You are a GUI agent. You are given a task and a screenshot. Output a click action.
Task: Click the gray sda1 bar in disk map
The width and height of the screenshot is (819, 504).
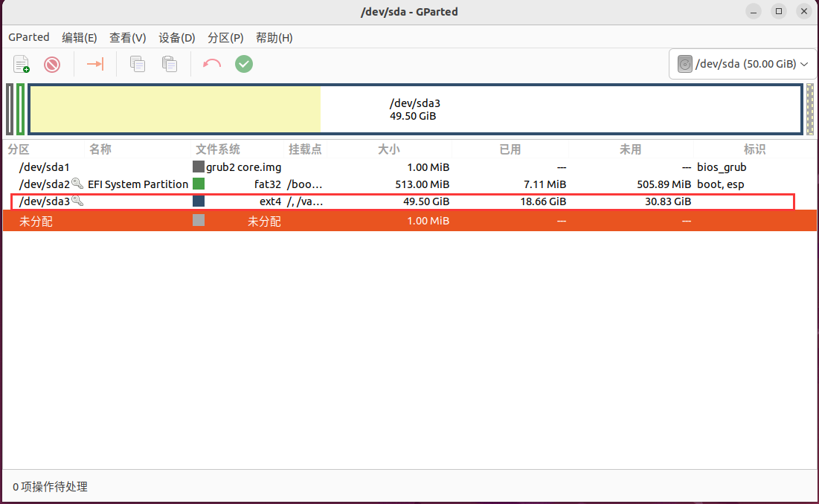point(10,109)
